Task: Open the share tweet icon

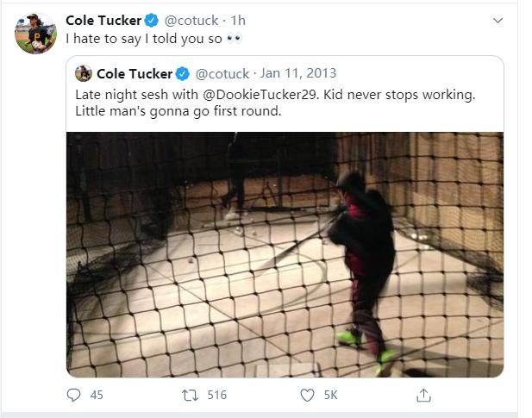Action: 423,395
